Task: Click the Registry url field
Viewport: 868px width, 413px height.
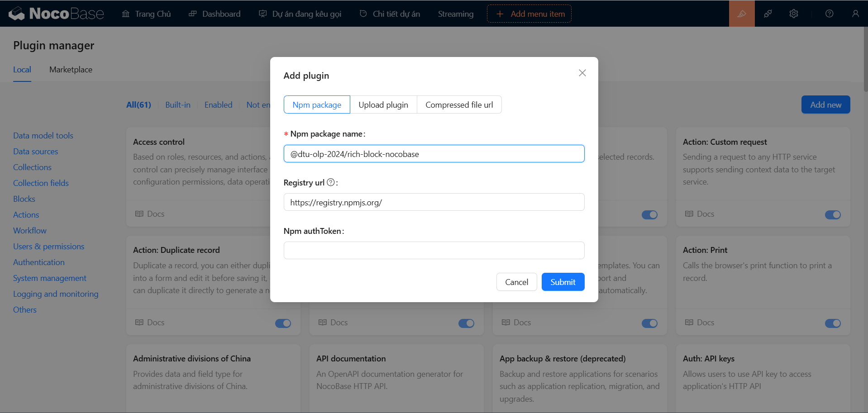Action: coord(434,202)
